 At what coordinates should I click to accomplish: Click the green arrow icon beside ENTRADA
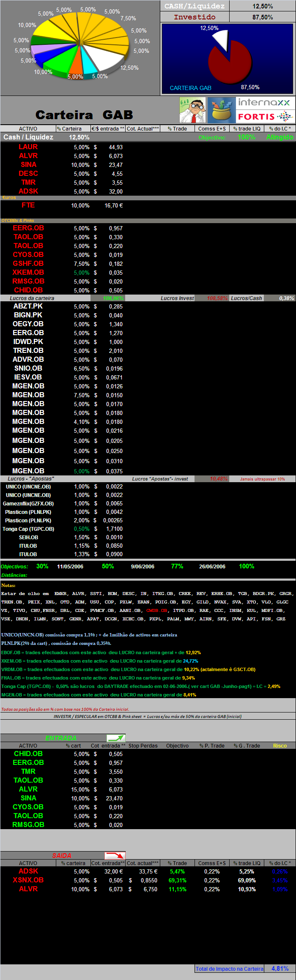pyautogui.click(x=116, y=738)
